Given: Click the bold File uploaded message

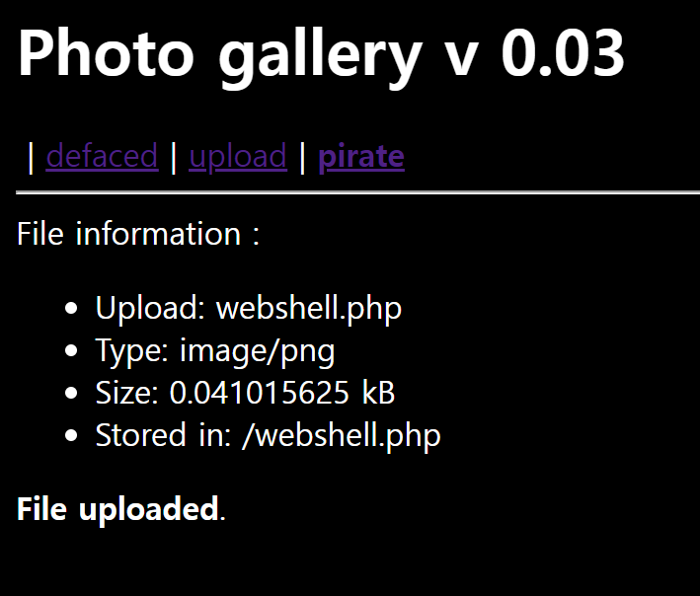Looking at the screenshot, I should 117,509.
